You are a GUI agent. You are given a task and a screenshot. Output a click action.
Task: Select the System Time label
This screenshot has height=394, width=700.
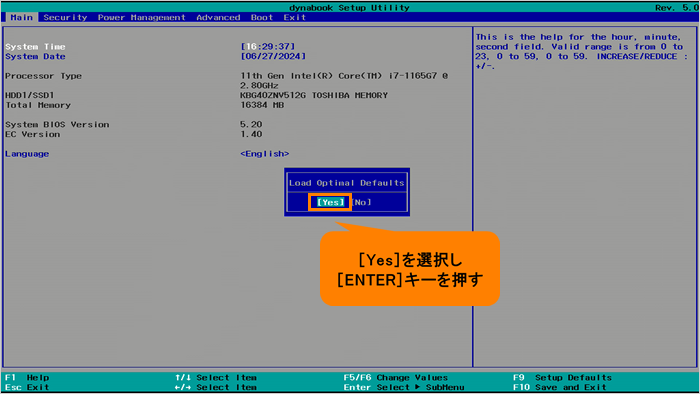click(35, 46)
